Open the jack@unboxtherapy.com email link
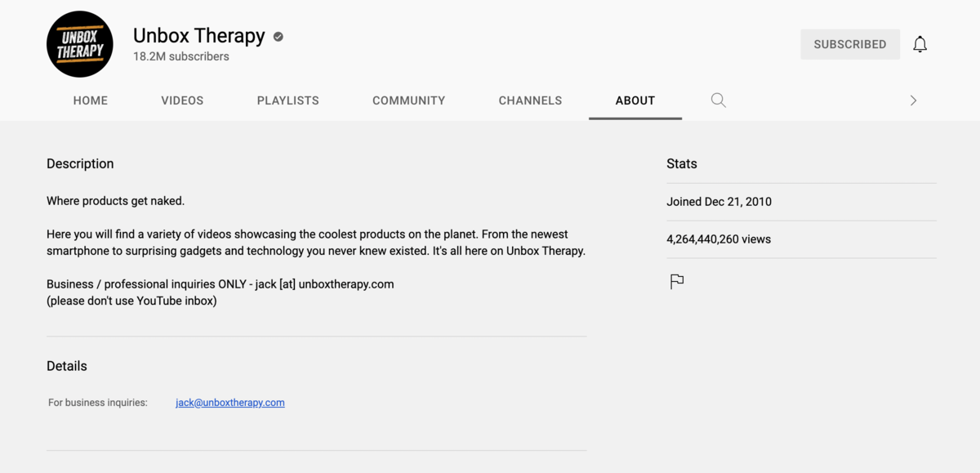Screen dimensions: 980x473 pos(230,403)
